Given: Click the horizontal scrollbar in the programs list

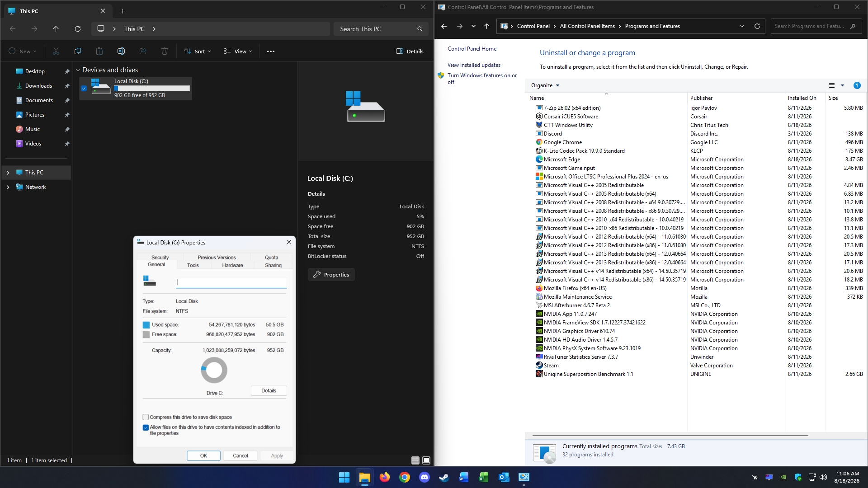Looking at the screenshot, I should point(670,436).
